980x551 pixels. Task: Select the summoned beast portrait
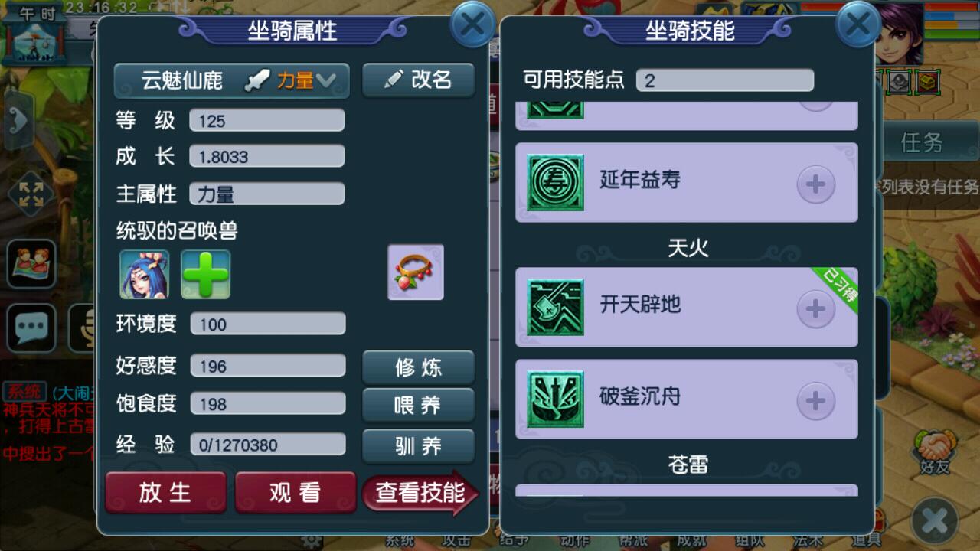coord(144,274)
